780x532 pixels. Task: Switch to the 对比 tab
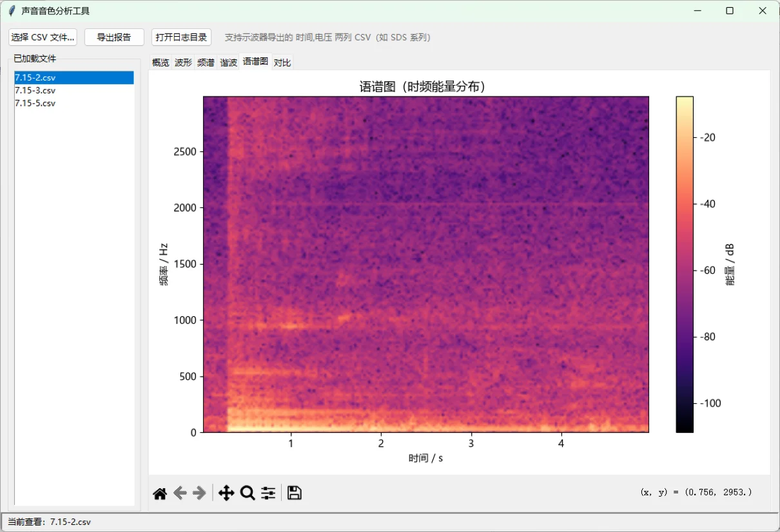[x=282, y=62]
